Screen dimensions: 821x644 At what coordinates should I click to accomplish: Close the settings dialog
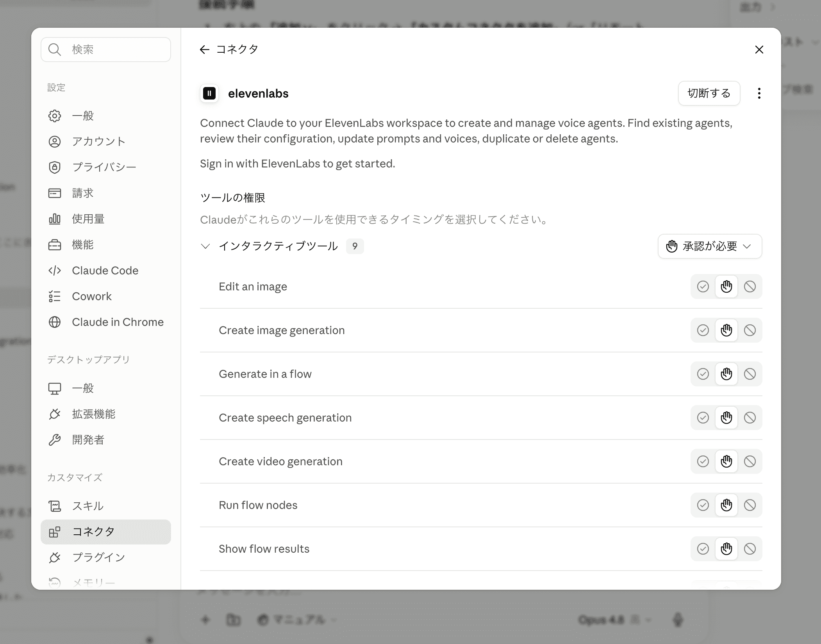pos(759,50)
